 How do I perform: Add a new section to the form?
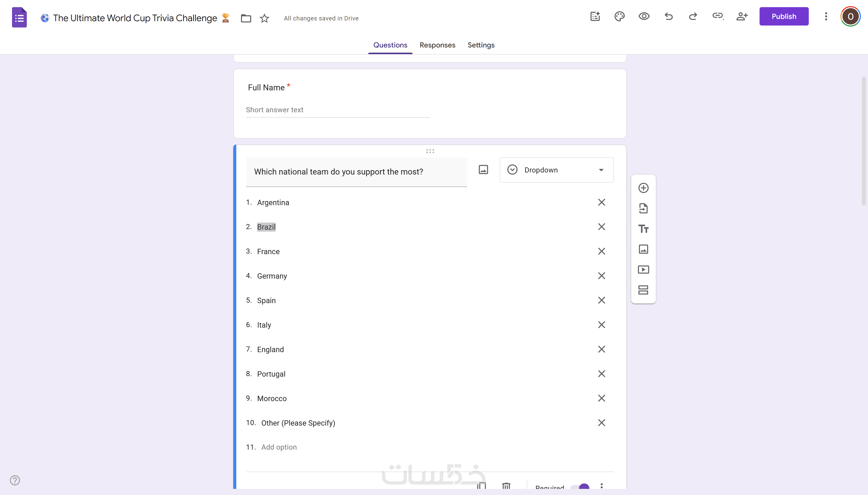tap(643, 290)
